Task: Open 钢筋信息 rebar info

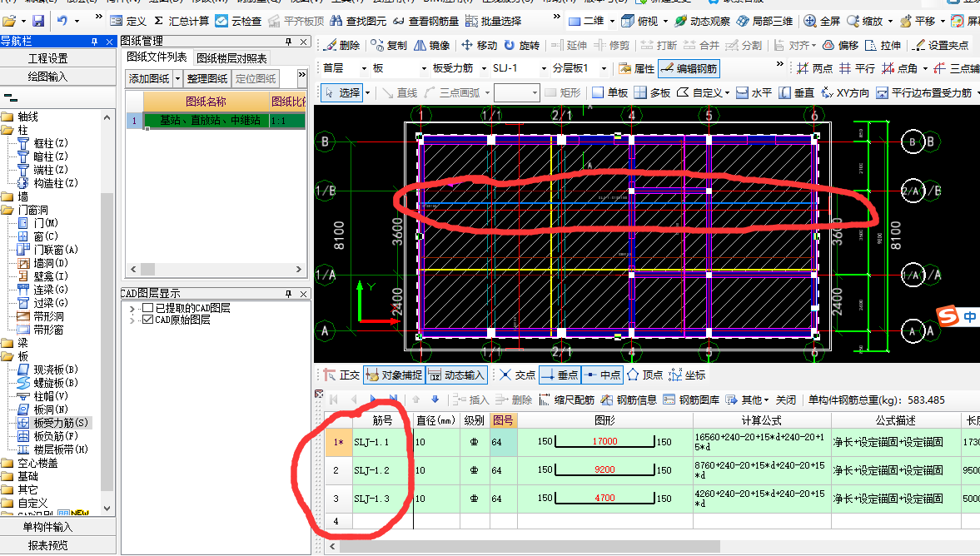Action: (629, 400)
